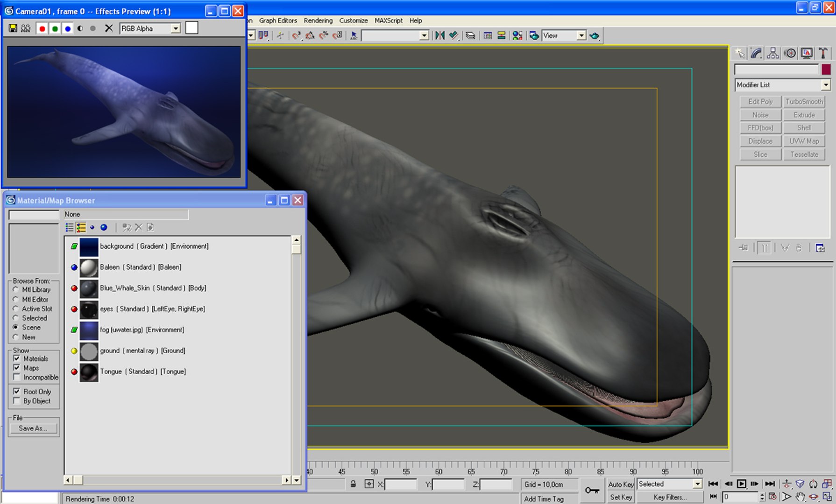Click the Save As button
This screenshot has height=504, width=836.
pyautogui.click(x=33, y=428)
